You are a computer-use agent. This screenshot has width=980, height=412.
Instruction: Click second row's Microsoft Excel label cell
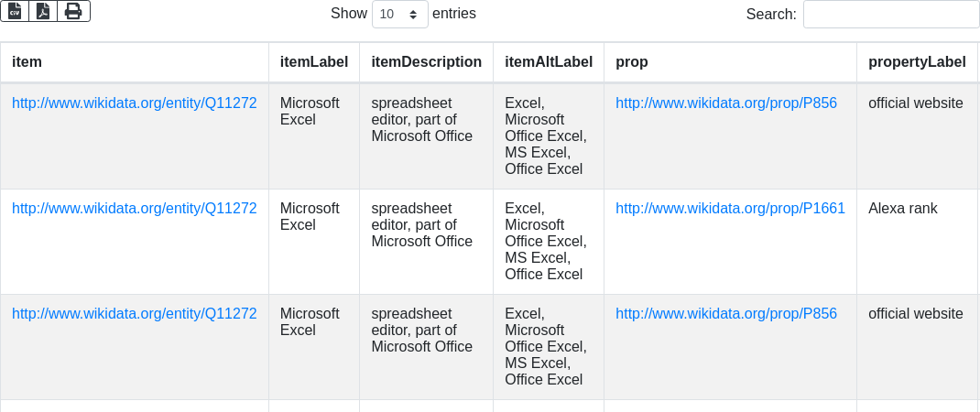(310, 217)
